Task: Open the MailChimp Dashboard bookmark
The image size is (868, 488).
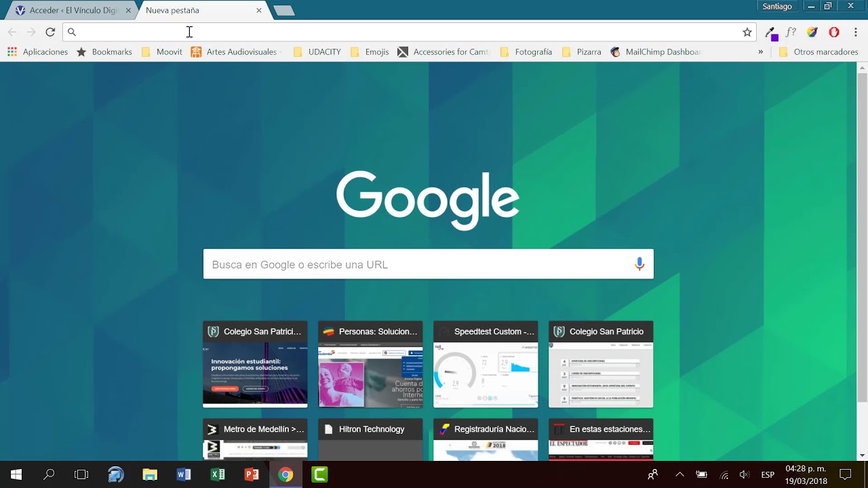Action: click(656, 52)
